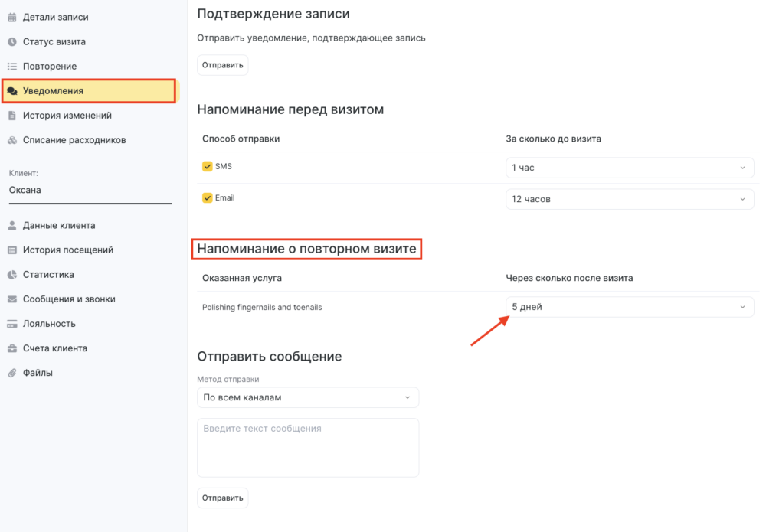766x532 pixels.
Task: Uncheck the Email reminder checkbox
Action: tap(207, 197)
